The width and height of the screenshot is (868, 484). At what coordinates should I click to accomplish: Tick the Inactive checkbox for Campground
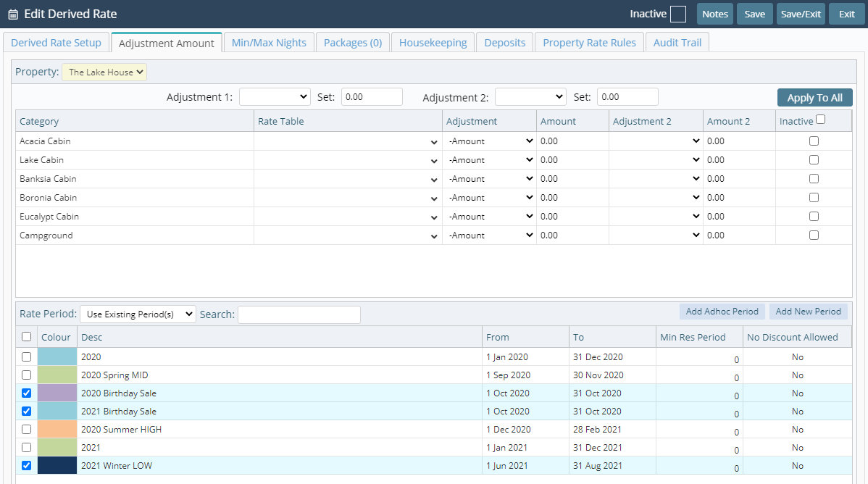click(x=814, y=235)
